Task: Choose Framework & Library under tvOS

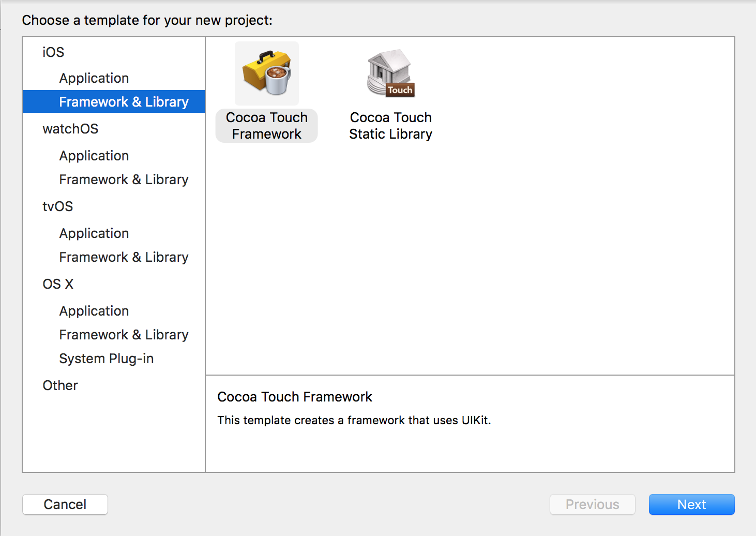Action: 124,257
